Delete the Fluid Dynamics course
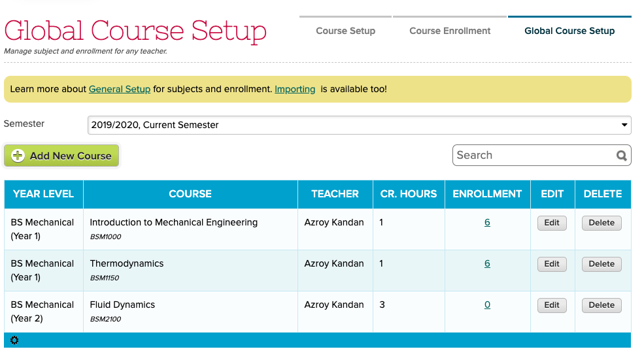The image size is (644, 364). click(602, 305)
